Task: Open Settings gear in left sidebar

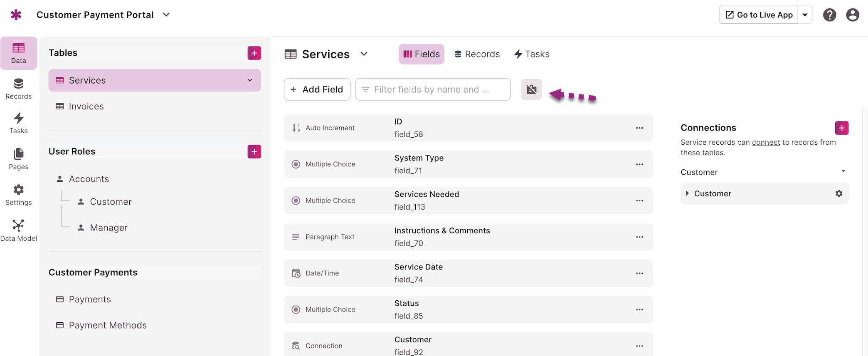Action: (18, 195)
